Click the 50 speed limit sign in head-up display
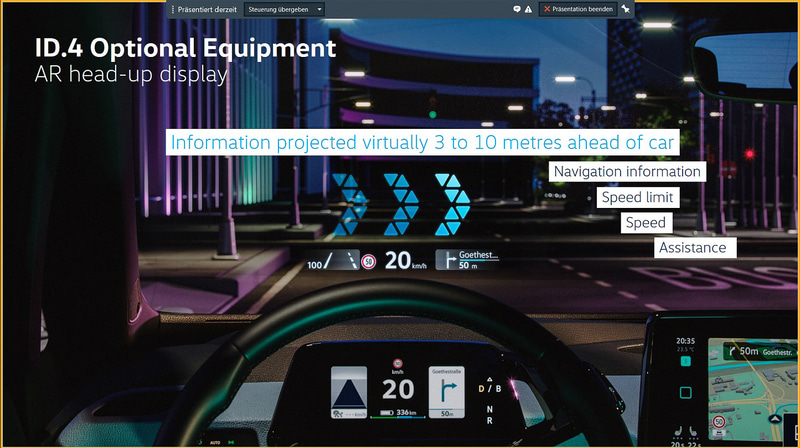The width and height of the screenshot is (800, 448). click(368, 262)
